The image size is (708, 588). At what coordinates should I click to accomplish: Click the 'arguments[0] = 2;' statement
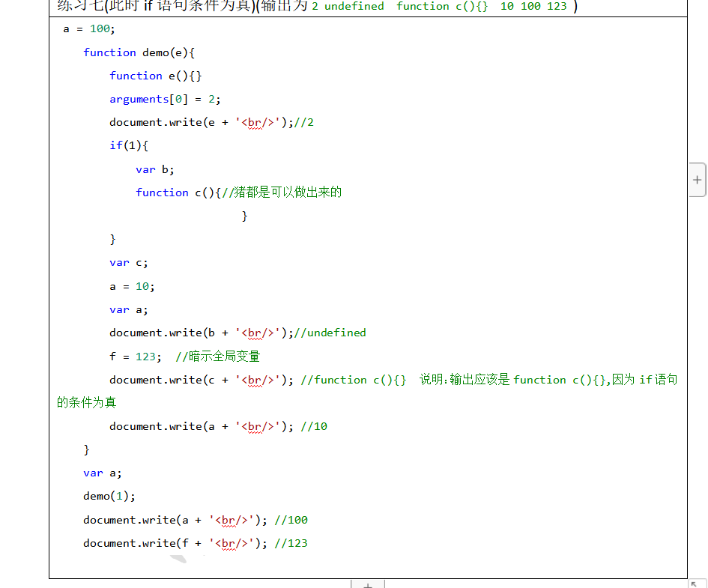pyautogui.click(x=165, y=100)
